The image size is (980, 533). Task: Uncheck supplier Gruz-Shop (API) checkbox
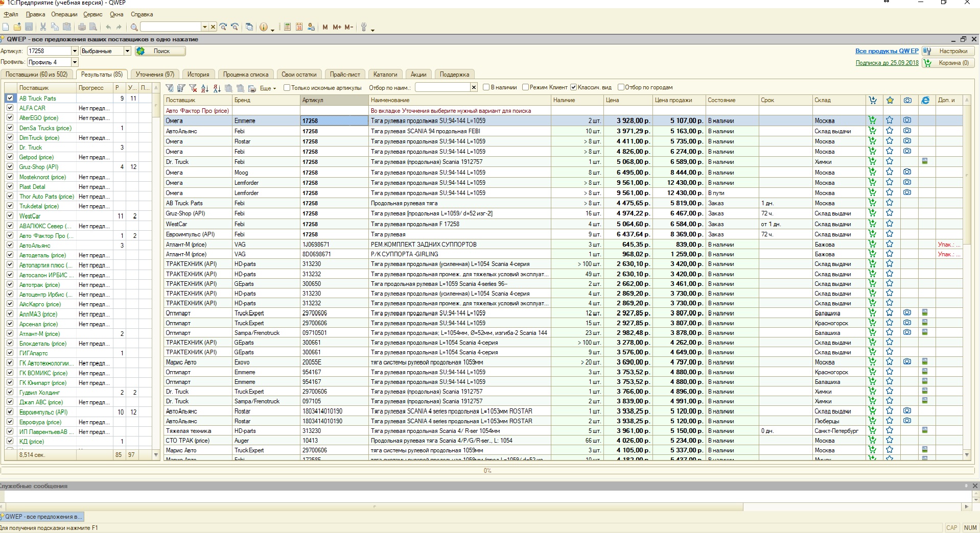pos(10,166)
